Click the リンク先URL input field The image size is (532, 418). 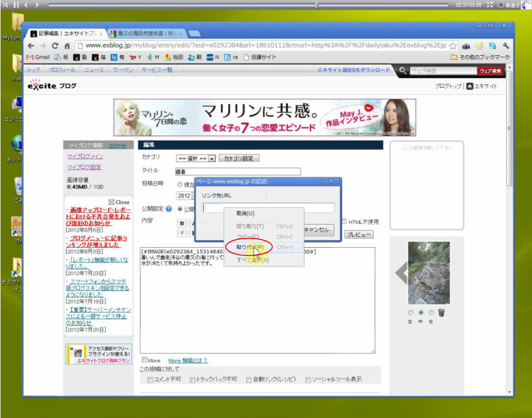click(x=268, y=208)
